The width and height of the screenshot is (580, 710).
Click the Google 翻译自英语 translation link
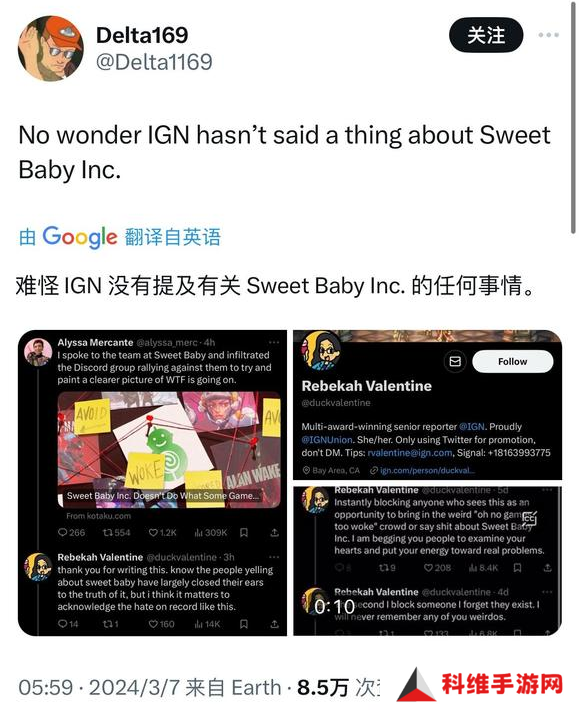(x=120, y=237)
